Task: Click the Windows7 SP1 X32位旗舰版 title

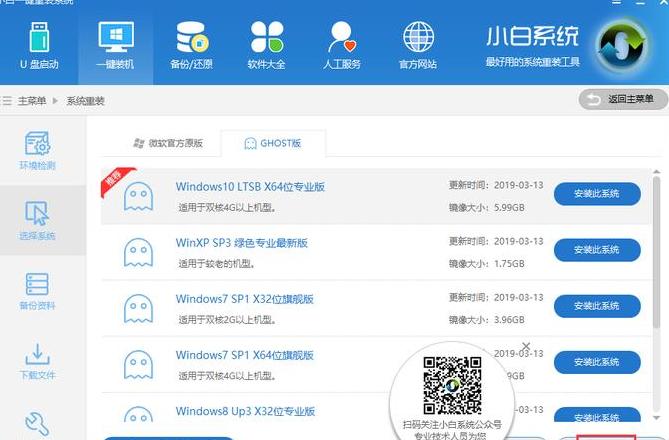Action: (x=244, y=299)
